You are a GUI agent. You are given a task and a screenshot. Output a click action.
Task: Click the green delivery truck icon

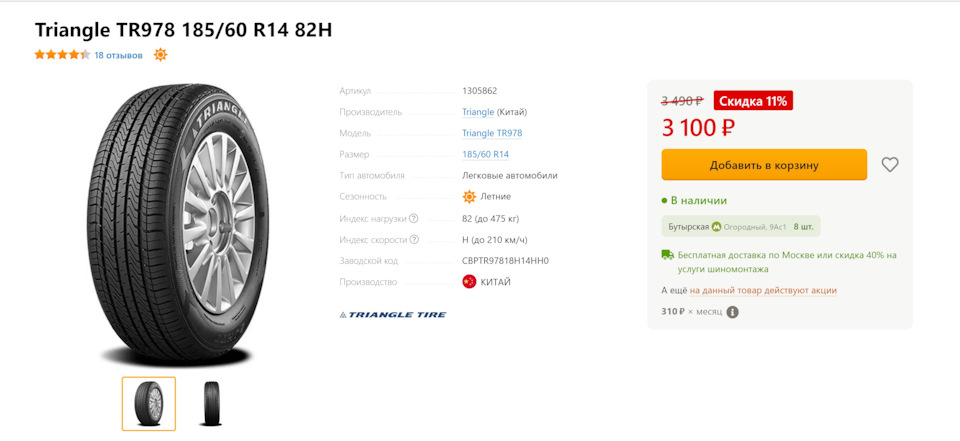667,255
